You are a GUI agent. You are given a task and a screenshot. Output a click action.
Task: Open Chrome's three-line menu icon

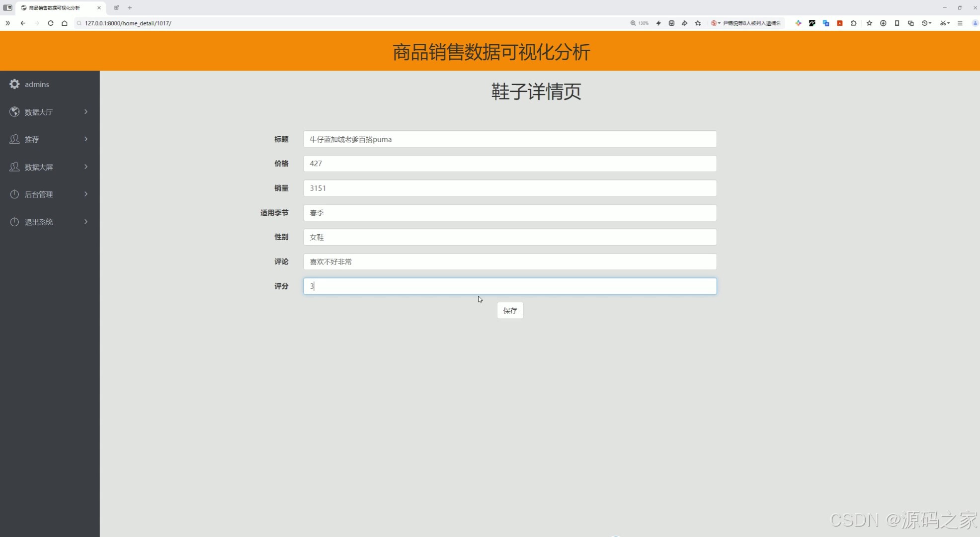point(961,23)
